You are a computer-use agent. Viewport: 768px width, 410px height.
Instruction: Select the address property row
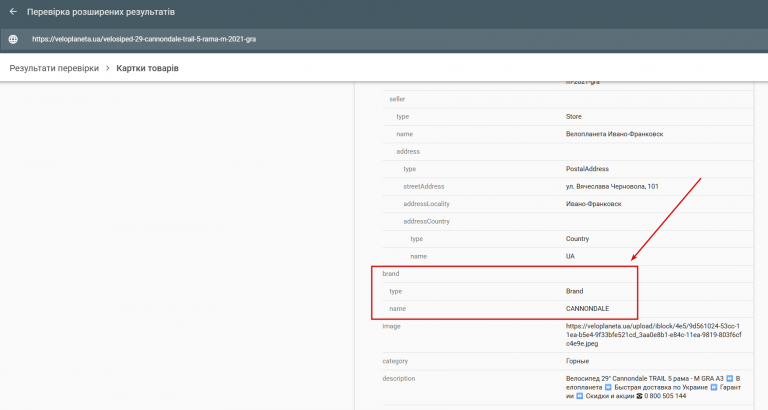pos(568,151)
